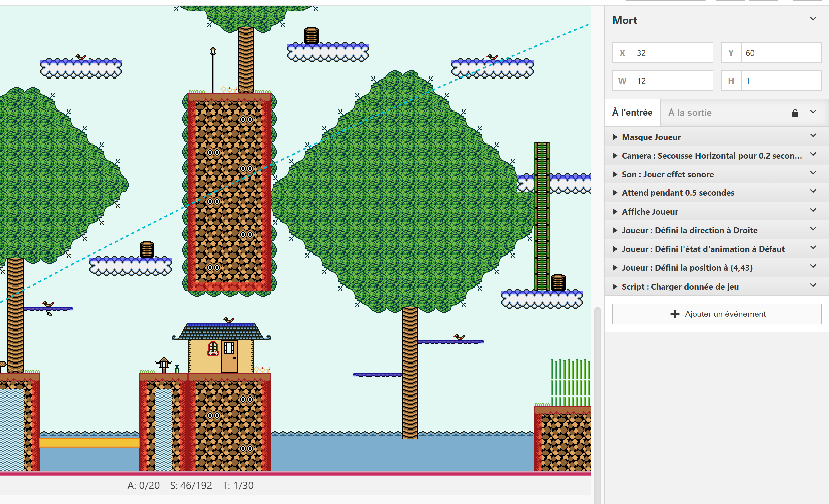This screenshot has height=504, width=829.
Task: Switch to the À la sortie tab
Action: 689,113
